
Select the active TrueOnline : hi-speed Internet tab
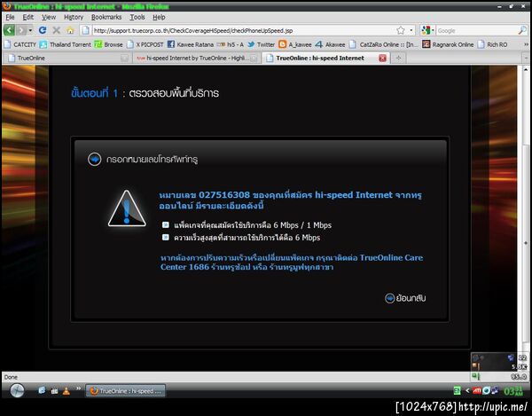tap(321, 58)
